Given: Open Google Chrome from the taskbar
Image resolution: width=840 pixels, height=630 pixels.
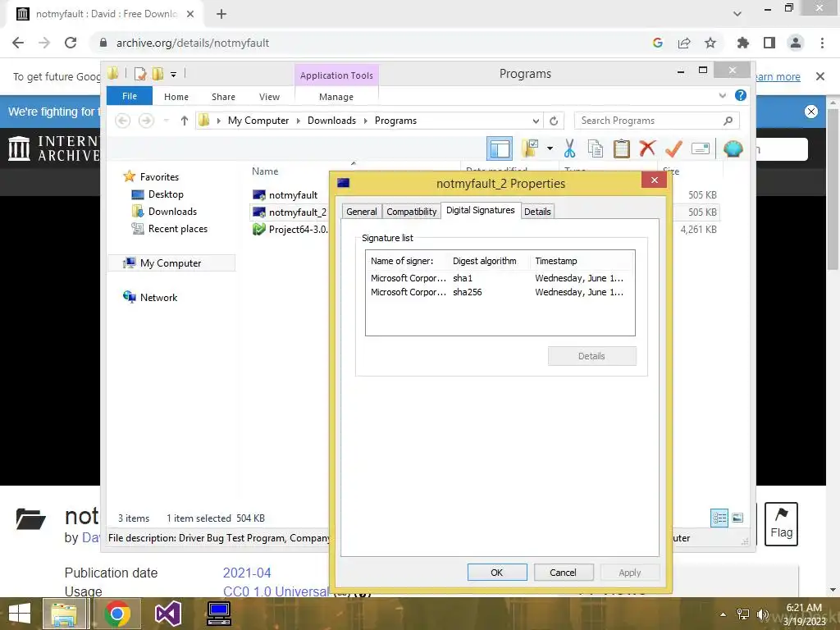Looking at the screenshot, I should click(117, 614).
